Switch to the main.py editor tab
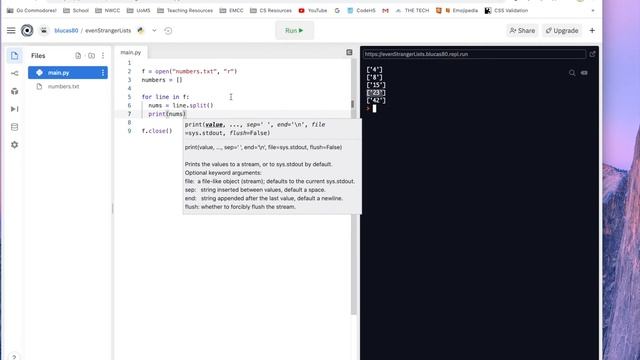 pos(131,52)
